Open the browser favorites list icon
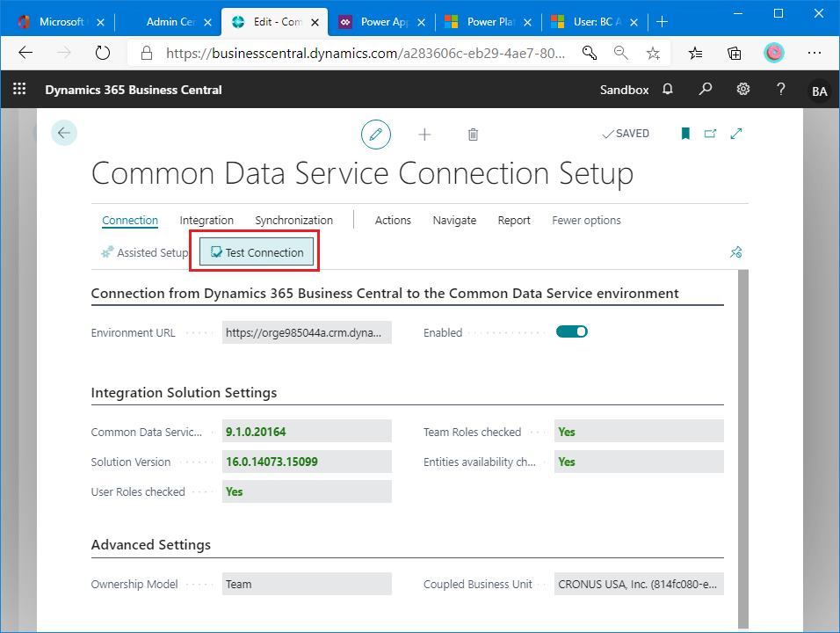Image resolution: width=840 pixels, height=633 pixels. click(x=695, y=53)
